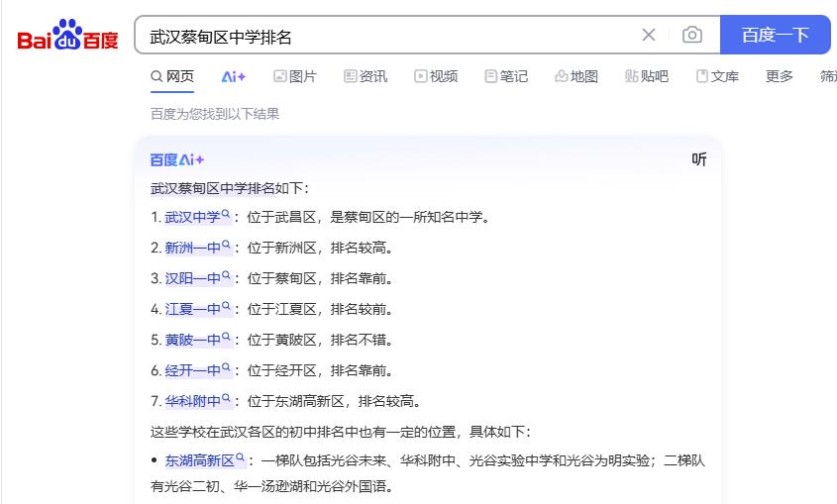Viewport: 837px width, 504px height.
Task: Open the 东湖高新区 link
Action: click(200, 460)
